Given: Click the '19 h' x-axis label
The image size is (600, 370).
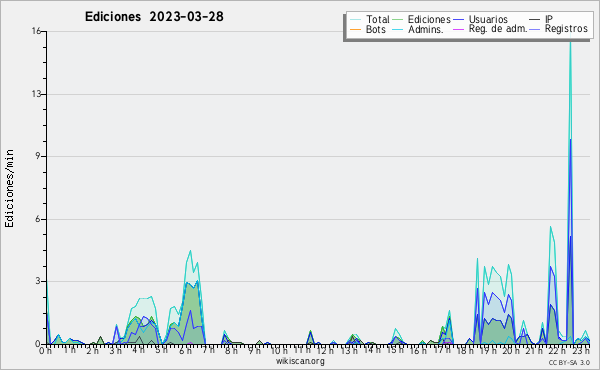Looking at the screenshot, I should (x=488, y=351).
